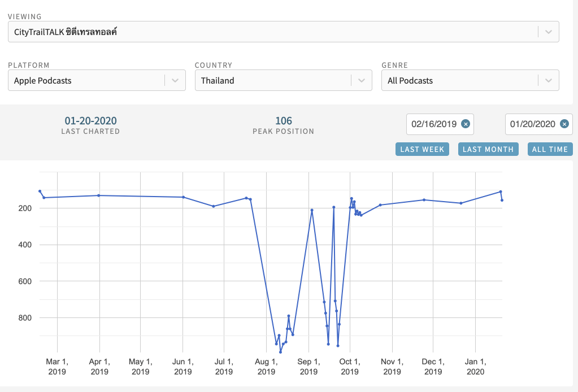Screen dimensions: 578x392
Task: Open the Genre dropdown chevron
Action: point(548,81)
